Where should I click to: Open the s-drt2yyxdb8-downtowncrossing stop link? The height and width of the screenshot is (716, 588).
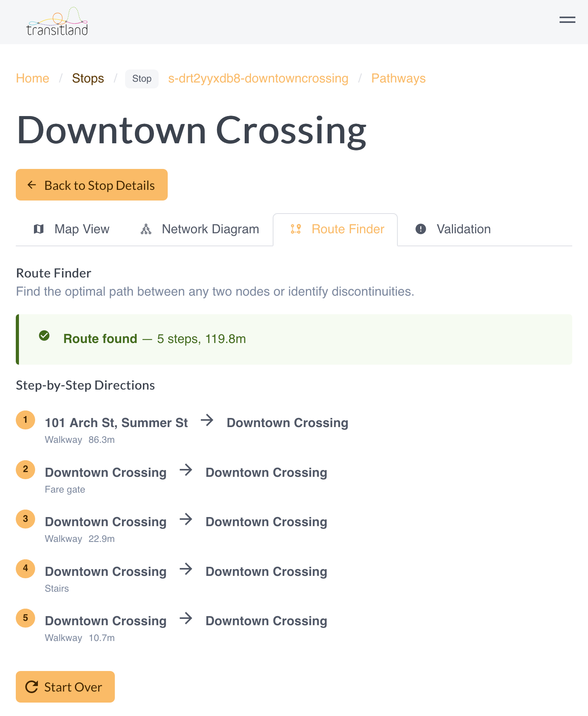pos(257,78)
